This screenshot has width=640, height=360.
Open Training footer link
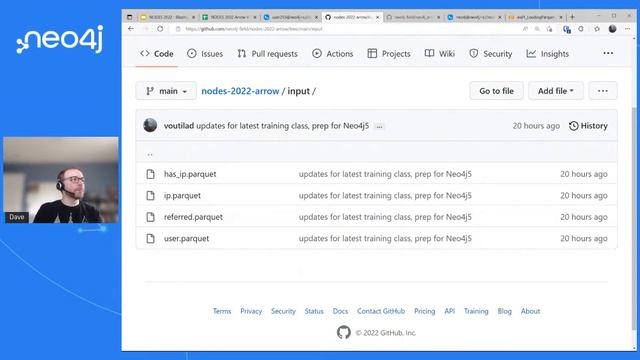(x=476, y=311)
